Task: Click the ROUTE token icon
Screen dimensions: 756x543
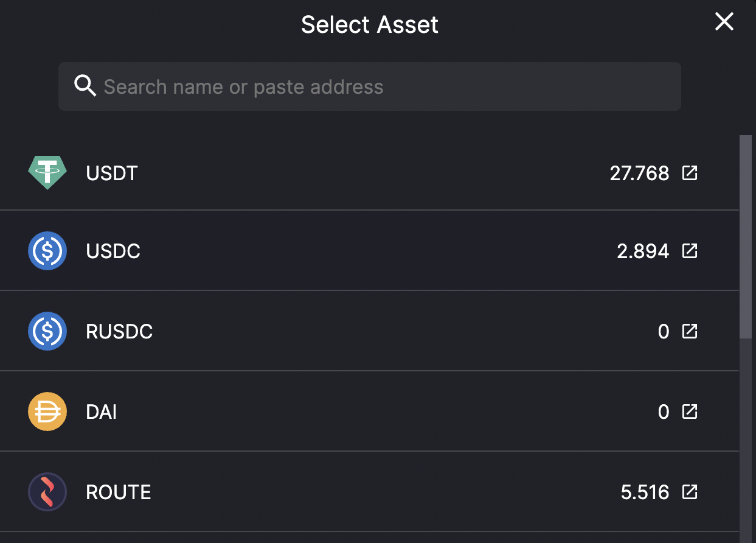Action: pos(47,492)
